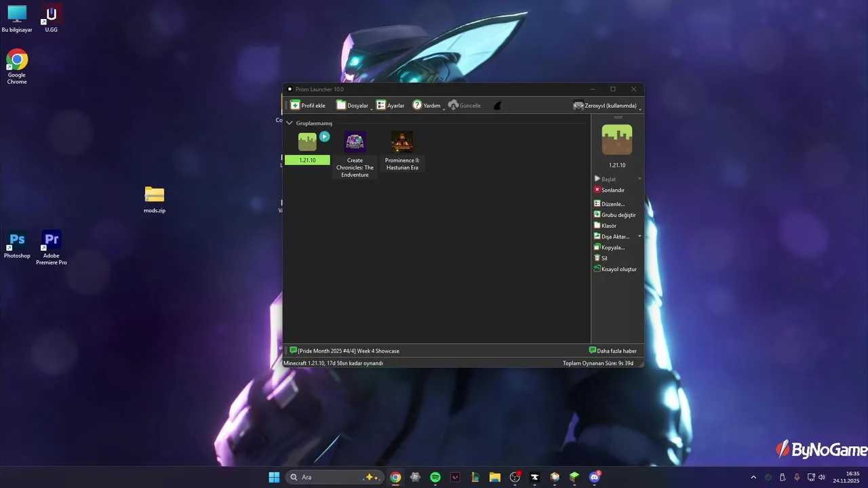The height and width of the screenshot is (488, 868).
Task: Click the USB safely remove tray icon
Action: point(783,477)
